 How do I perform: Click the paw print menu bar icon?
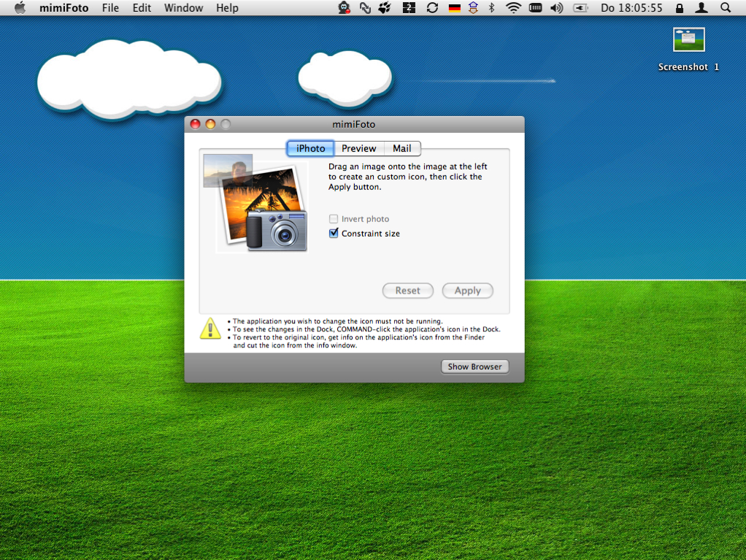click(385, 7)
